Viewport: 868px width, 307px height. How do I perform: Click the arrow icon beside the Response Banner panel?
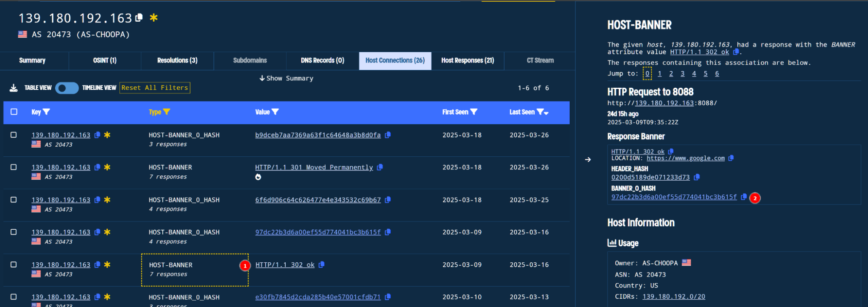pyautogui.click(x=588, y=160)
